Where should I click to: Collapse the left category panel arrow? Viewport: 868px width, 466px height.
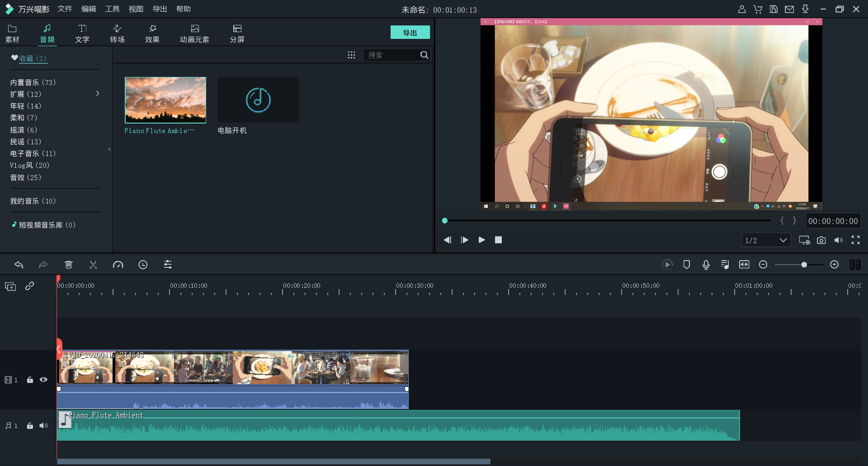pyautogui.click(x=109, y=149)
